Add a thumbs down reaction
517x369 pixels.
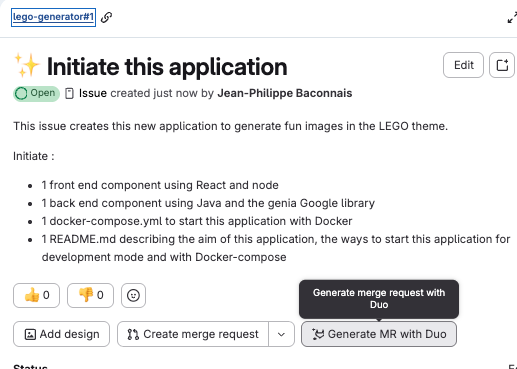pyautogui.click(x=90, y=295)
